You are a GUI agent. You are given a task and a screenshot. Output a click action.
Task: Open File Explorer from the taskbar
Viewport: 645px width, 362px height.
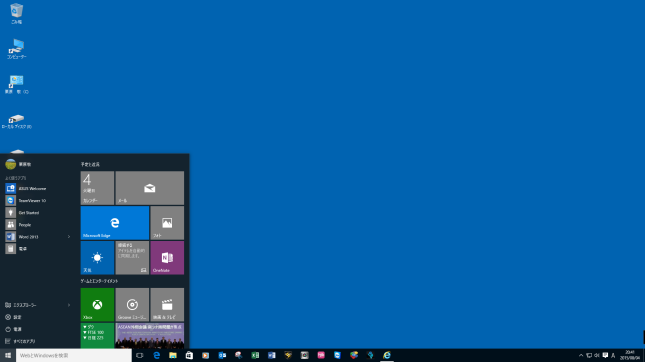tap(173, 355)
